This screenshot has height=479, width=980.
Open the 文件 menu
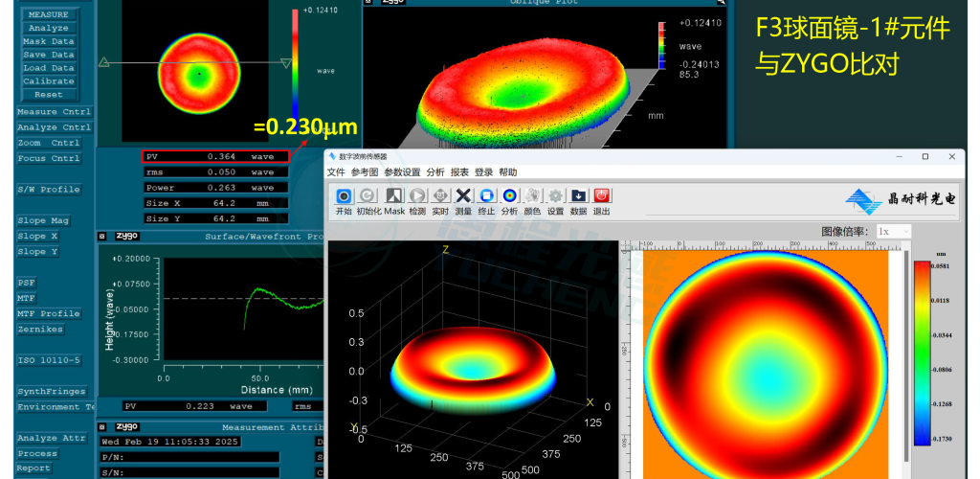coord(336,172)
